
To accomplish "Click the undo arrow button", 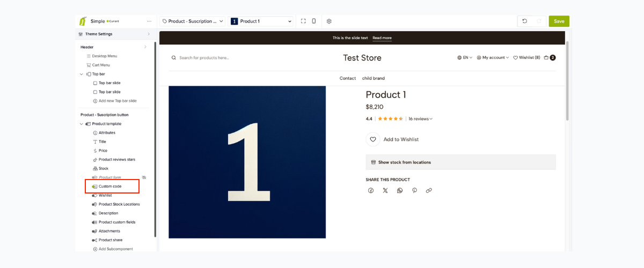I will [x=525, y=21].
